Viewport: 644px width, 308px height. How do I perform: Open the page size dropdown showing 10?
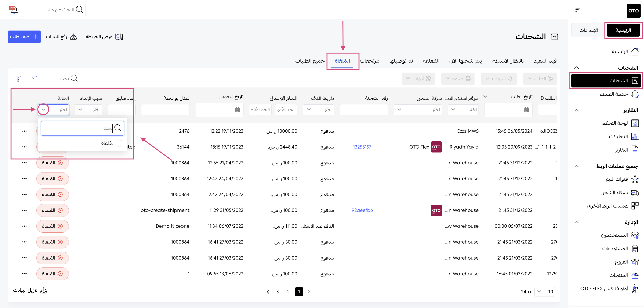coord(544,291)
